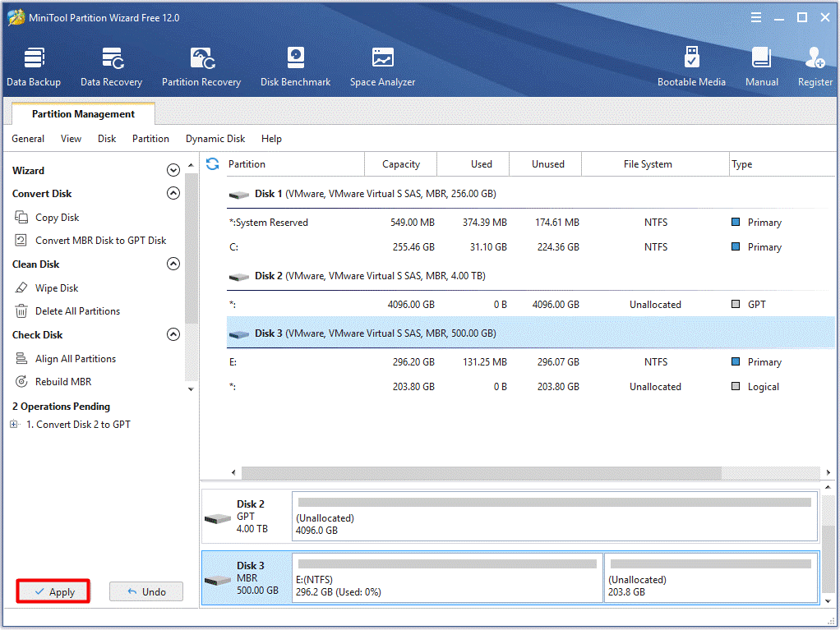Click down arrow of left panel scrollbar

tap(192, 389)
